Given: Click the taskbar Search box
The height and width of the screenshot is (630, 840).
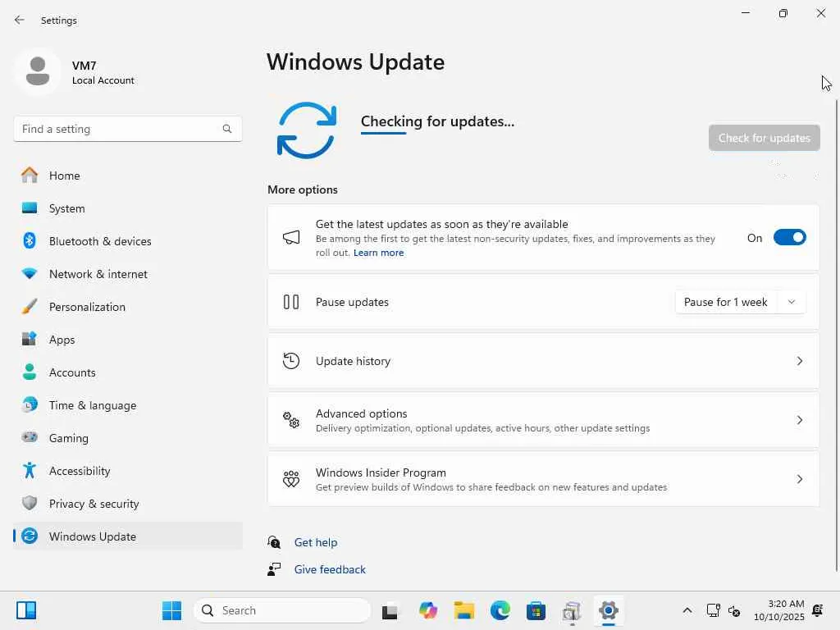Looking at the screenshot, I should point(282,610).
